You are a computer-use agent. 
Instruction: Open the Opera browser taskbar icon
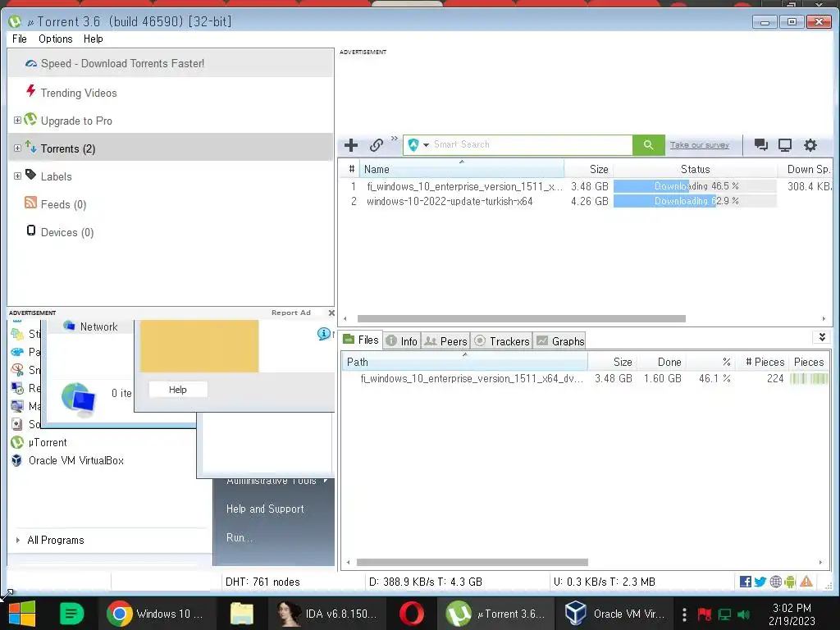412,614
